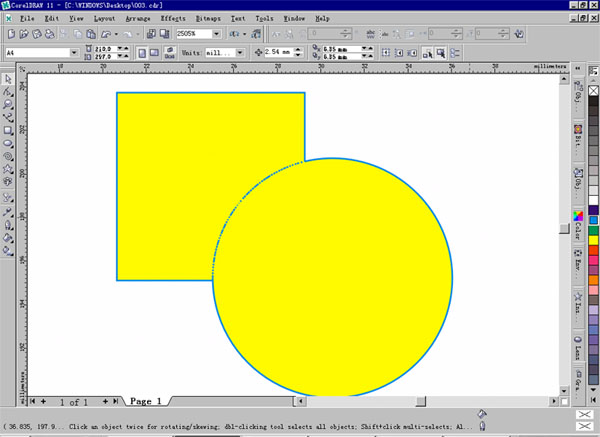Print the document
The image size is (600, 437).
click(50, 34)
